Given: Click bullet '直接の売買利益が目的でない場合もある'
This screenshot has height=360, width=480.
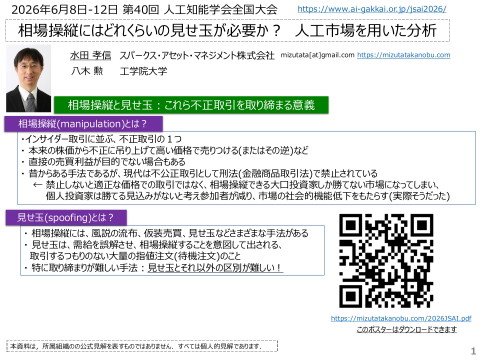Looking at the screenshot, I should click(103, 162).
